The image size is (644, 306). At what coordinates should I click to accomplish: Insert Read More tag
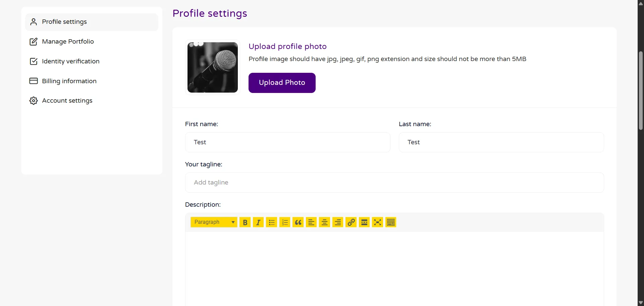click(364, 222)
